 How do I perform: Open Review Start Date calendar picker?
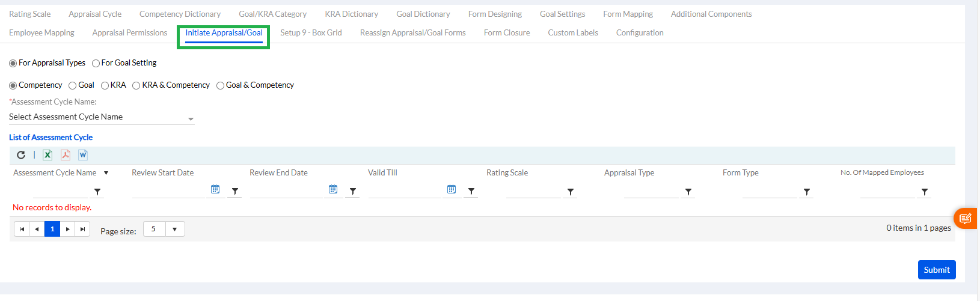(x=215, y=189)
